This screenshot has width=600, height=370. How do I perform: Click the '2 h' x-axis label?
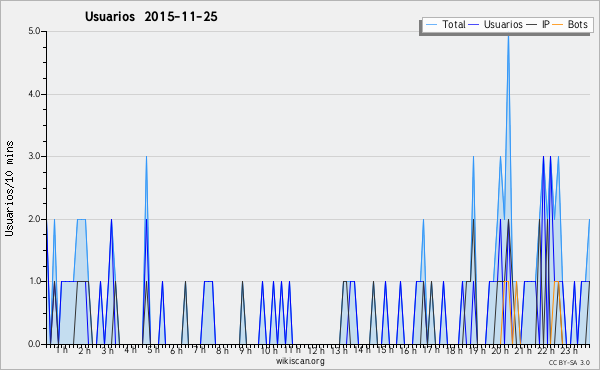pyautogui.click(x=85, y=350)
